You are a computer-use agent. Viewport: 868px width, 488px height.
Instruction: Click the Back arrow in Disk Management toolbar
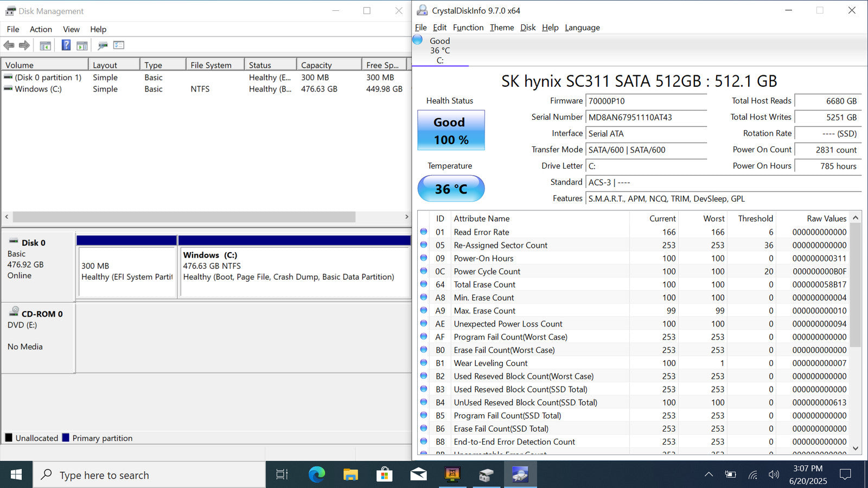(x=9, y=46)
